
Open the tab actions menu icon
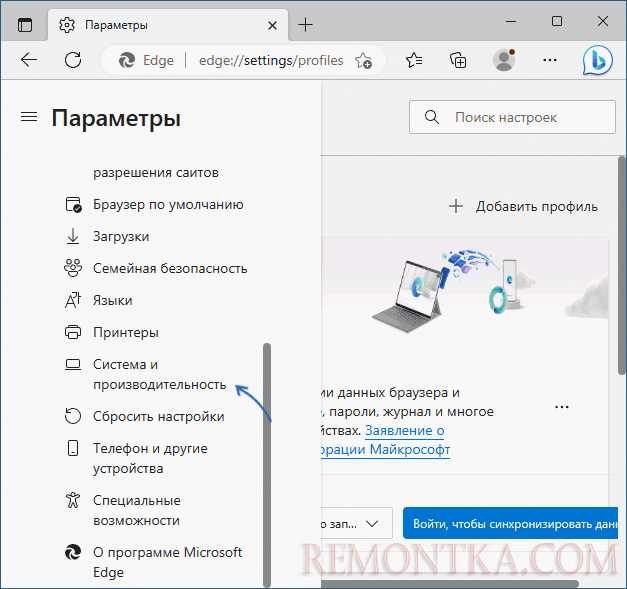click(25, 25)
